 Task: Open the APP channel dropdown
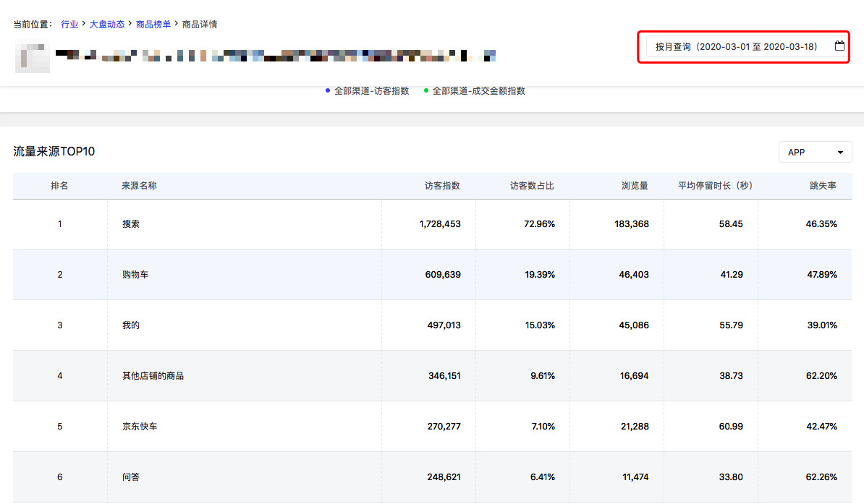815,153
